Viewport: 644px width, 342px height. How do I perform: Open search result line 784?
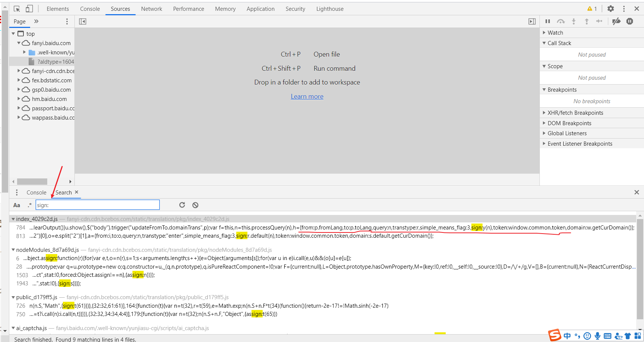pos(323,227)
